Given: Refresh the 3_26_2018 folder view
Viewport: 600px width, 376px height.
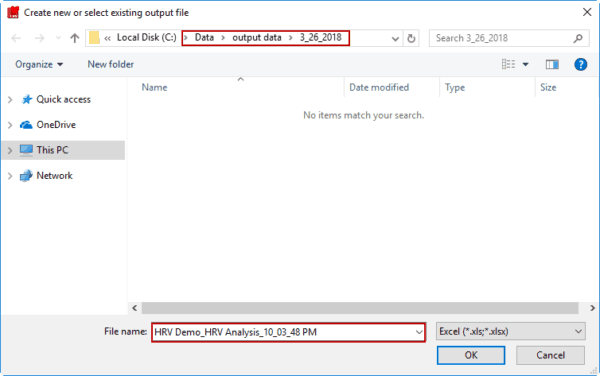Looking at the screenshot, I should tap(411, 38).
